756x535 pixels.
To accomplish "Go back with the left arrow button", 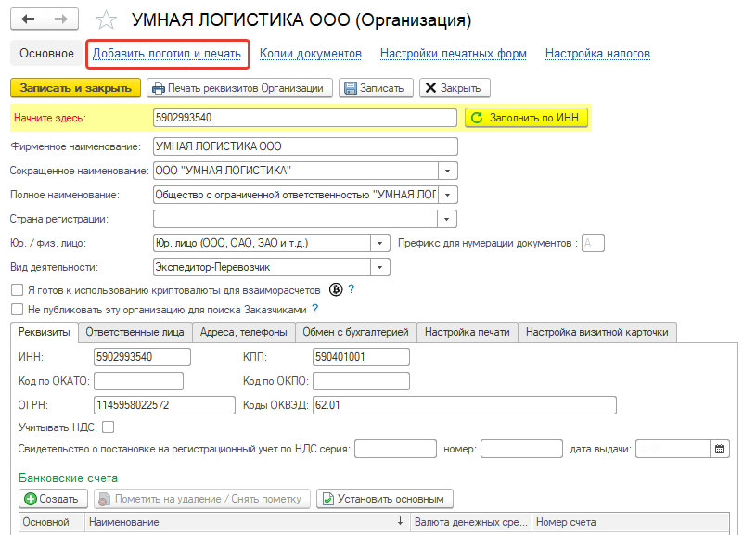I will click(x=28, y=19).
